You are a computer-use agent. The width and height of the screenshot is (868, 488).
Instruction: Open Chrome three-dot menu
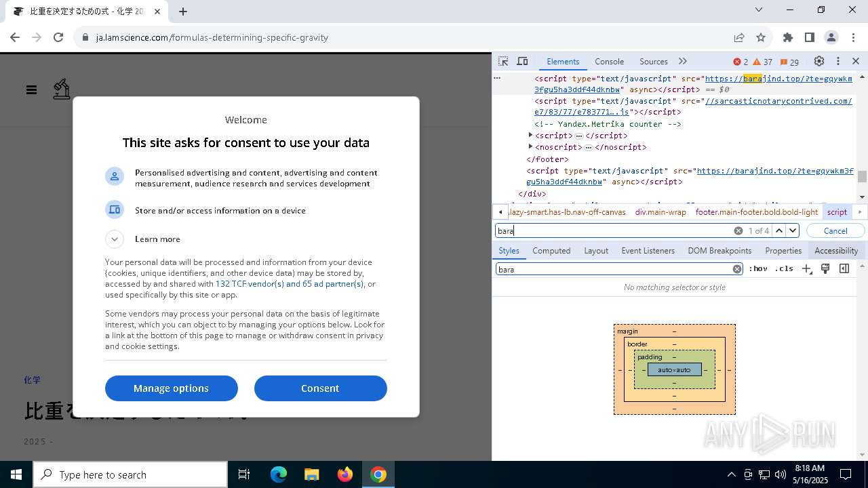[852, 37]
